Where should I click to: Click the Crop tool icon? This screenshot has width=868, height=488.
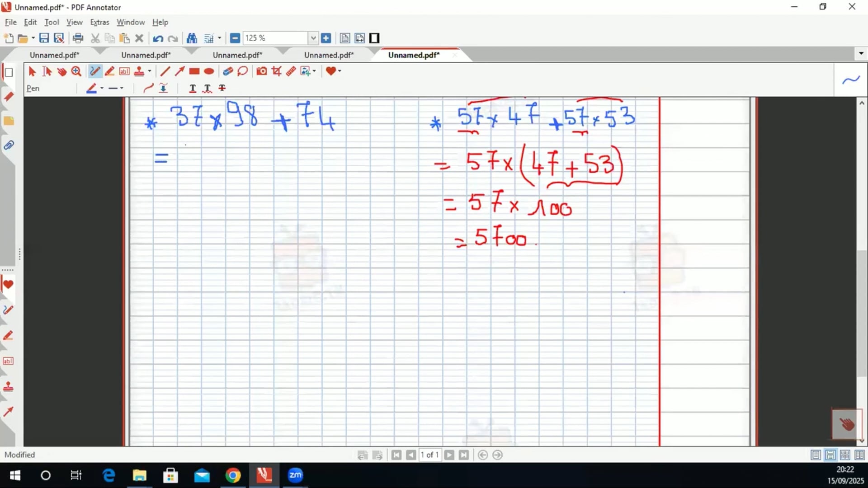276,71
